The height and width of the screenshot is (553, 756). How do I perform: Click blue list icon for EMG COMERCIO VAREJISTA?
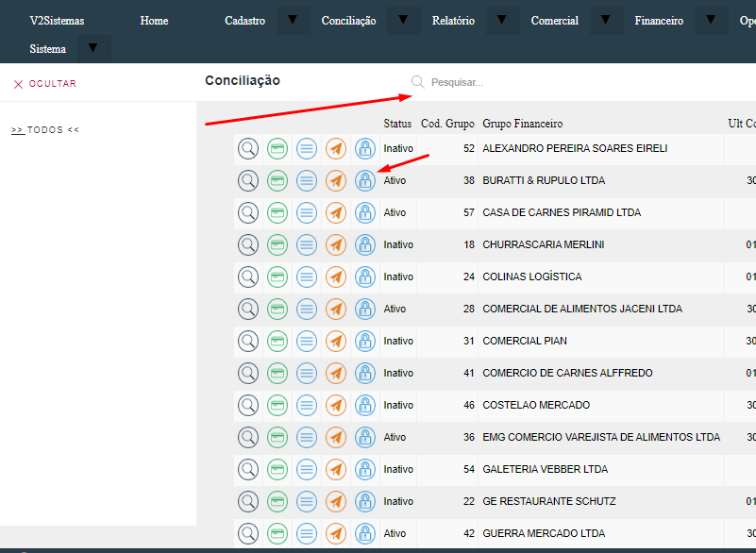(307, 437)
